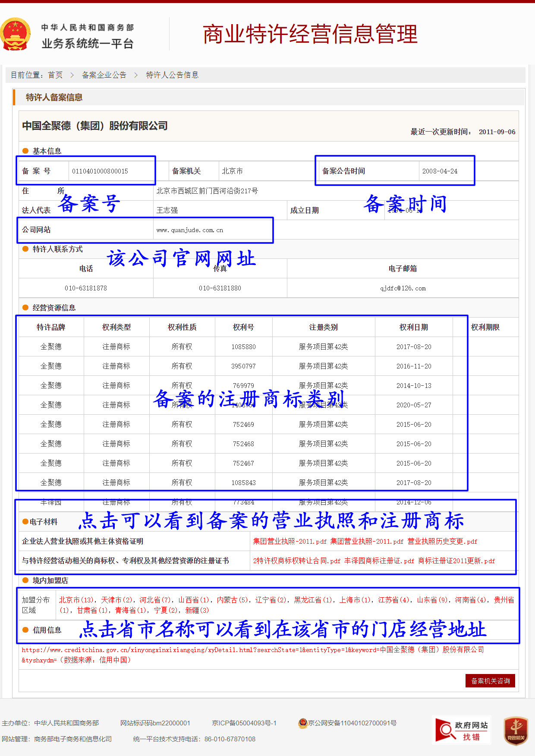
Task: Click fax number 010-63181880
Action: tap(220, 288)
